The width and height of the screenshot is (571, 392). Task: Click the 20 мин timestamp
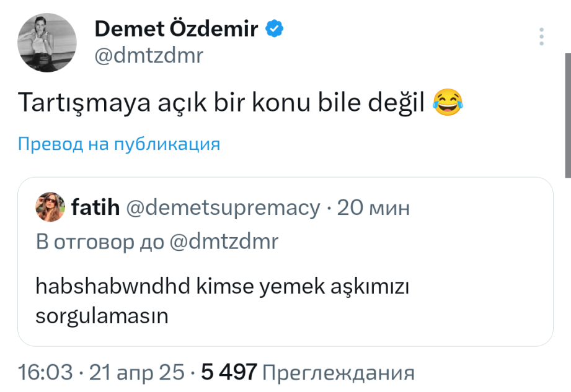click(x=373, y=207)
